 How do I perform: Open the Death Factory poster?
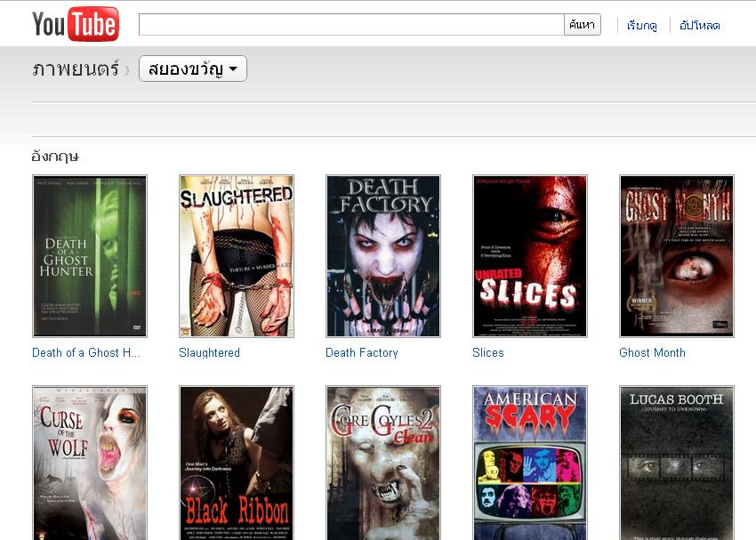click(383, 256)
